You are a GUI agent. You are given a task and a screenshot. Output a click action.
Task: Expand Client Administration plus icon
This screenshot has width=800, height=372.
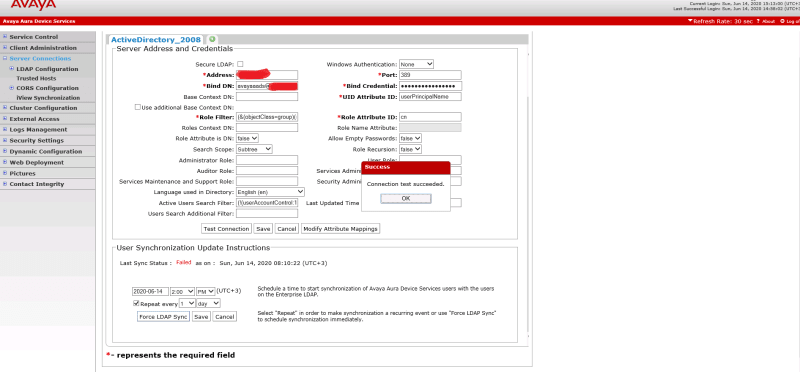[x=5, y=48]
